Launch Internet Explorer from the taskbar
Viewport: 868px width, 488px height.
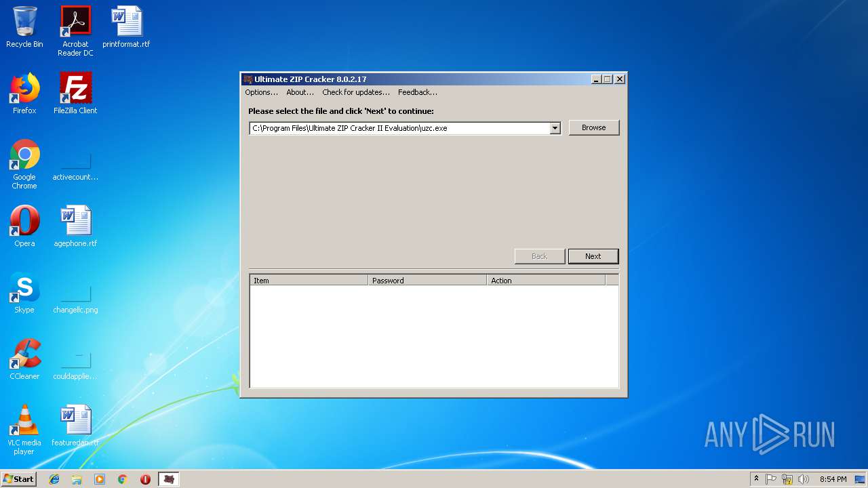[x=54, y=479]
